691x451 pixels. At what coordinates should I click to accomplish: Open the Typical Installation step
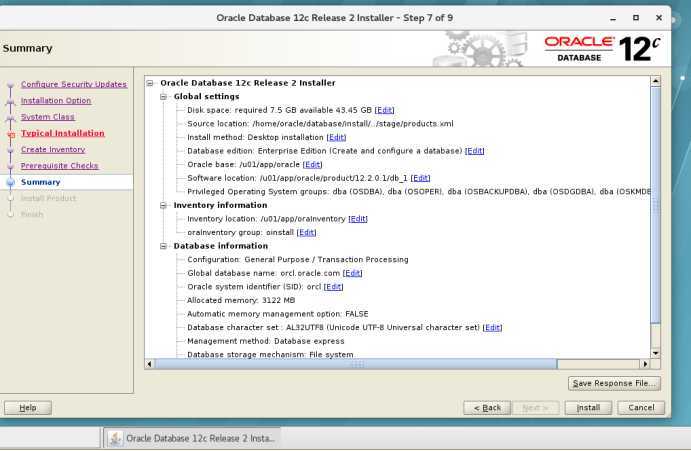tap(63, 133)
